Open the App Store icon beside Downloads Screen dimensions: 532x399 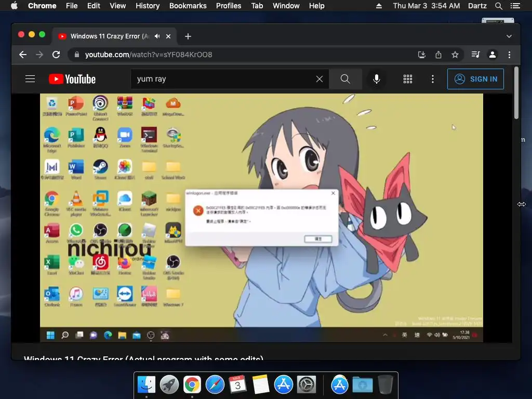(x=340, y=385)
